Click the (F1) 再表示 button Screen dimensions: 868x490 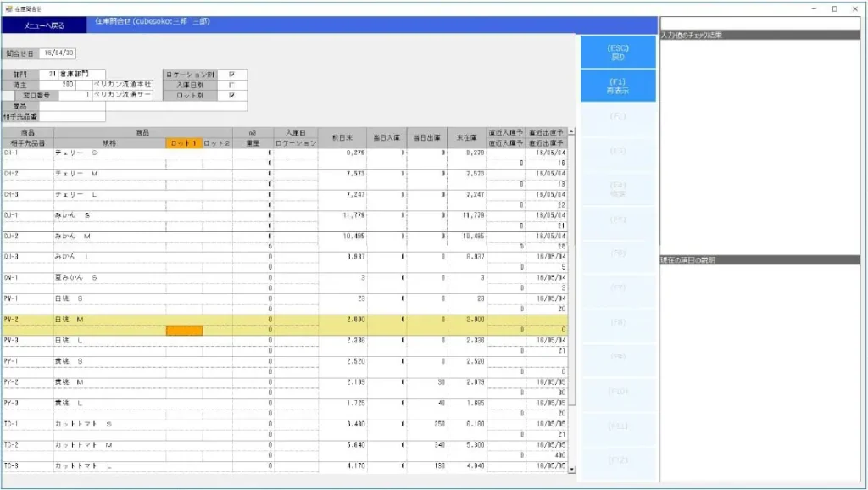(x=618, y=86)
